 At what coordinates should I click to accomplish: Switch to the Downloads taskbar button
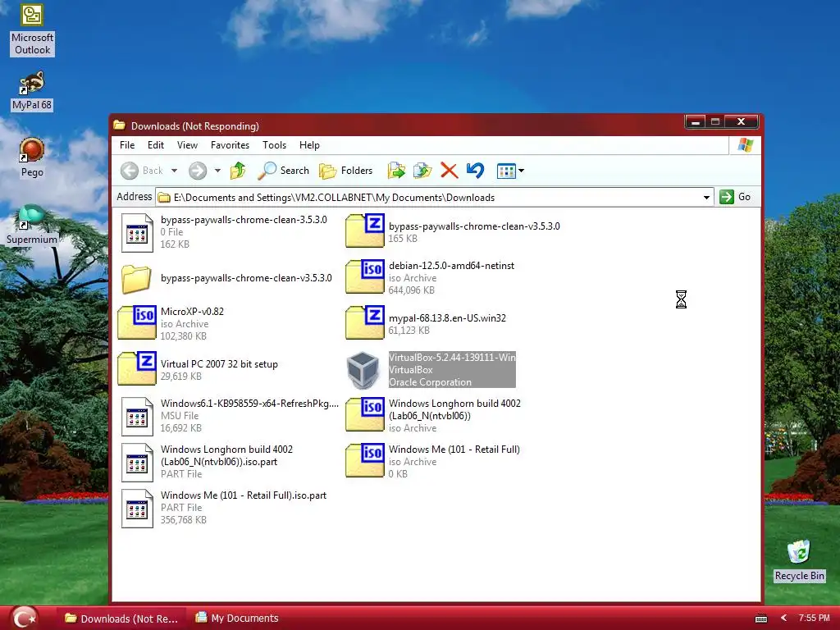121,619
